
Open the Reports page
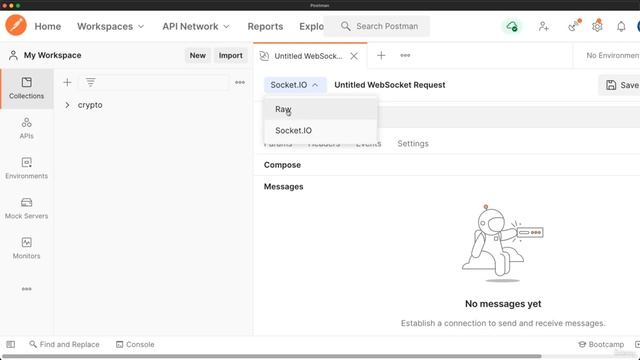[x=265, y=26]
